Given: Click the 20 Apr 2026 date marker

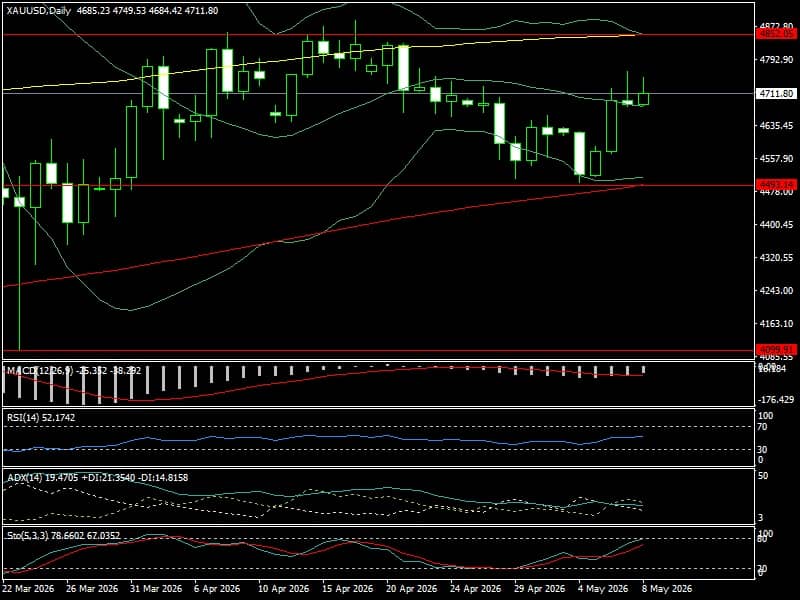Looking at the screenshot, I should [x=412, y=588].
